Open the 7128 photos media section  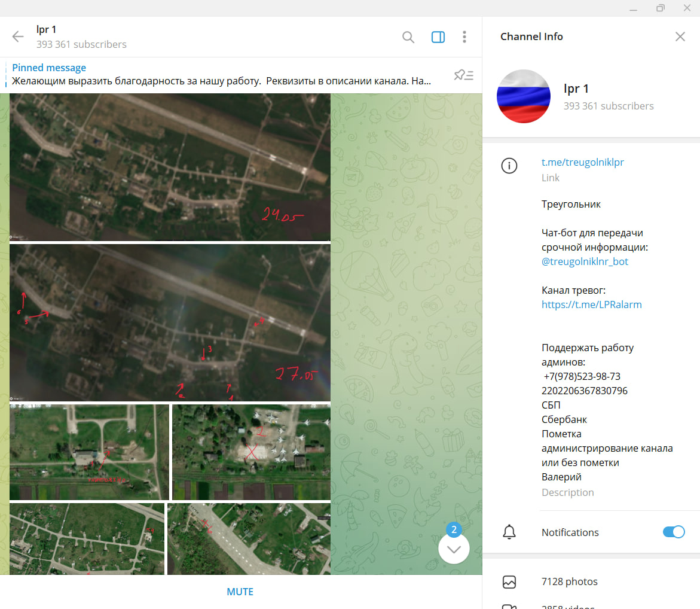coord(569,581)
